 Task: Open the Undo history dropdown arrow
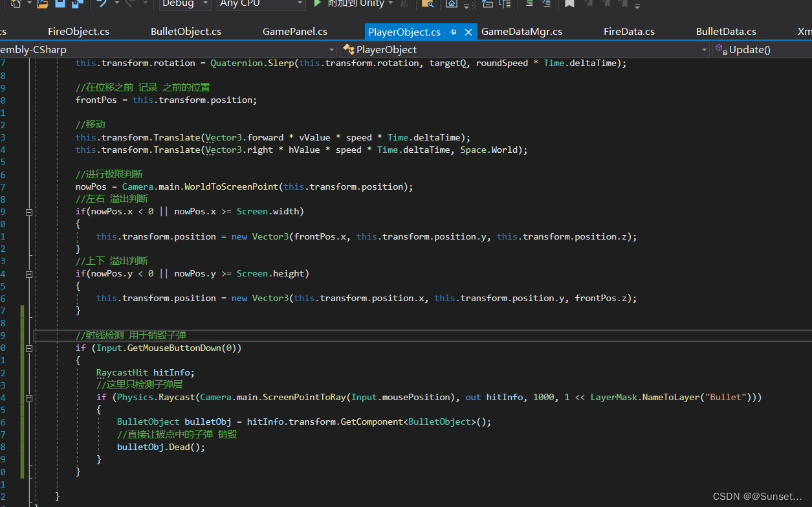point(116,4)
